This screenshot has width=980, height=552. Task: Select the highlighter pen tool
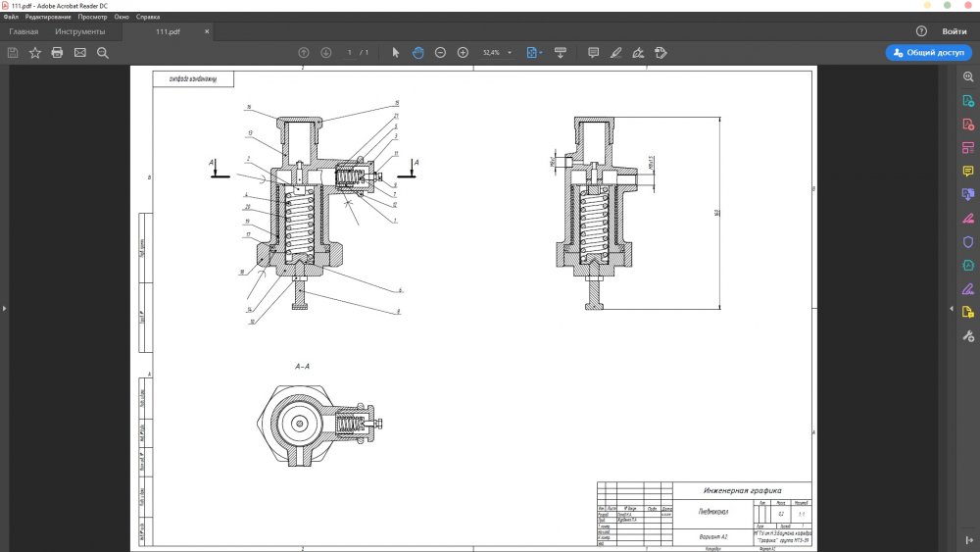[x=615, y=52]
